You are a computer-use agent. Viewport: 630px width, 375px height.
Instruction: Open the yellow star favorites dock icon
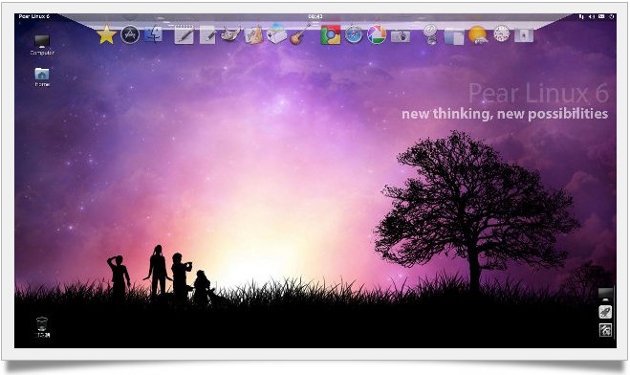tap(106, 35)
